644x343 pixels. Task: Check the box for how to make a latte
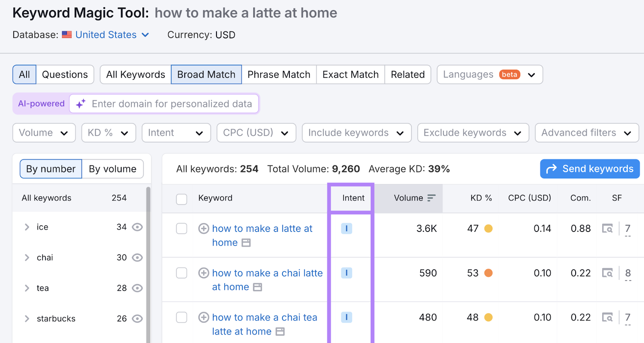(182, 228)
